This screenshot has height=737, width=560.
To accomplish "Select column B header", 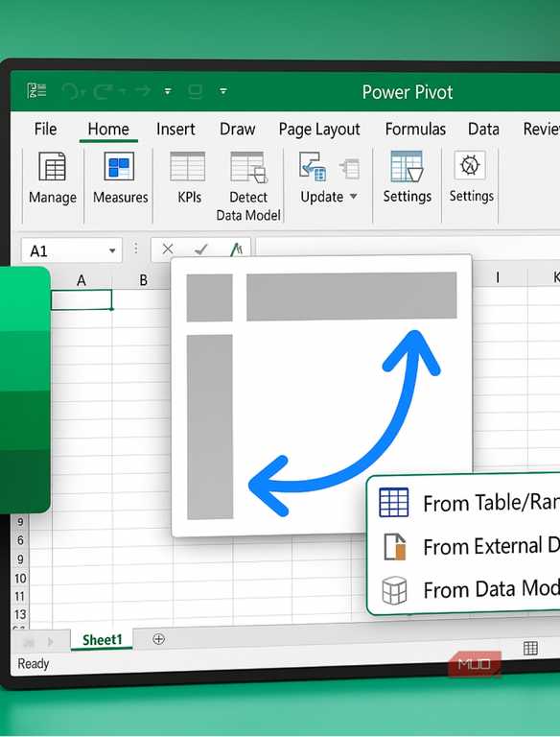I will coord(143,280).
